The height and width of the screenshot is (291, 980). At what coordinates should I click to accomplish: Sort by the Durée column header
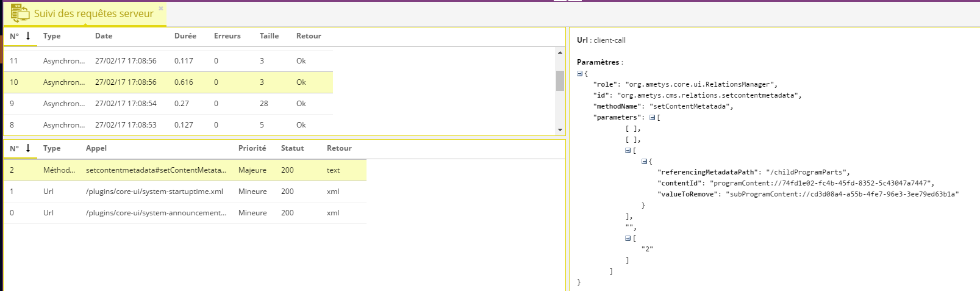185,36
